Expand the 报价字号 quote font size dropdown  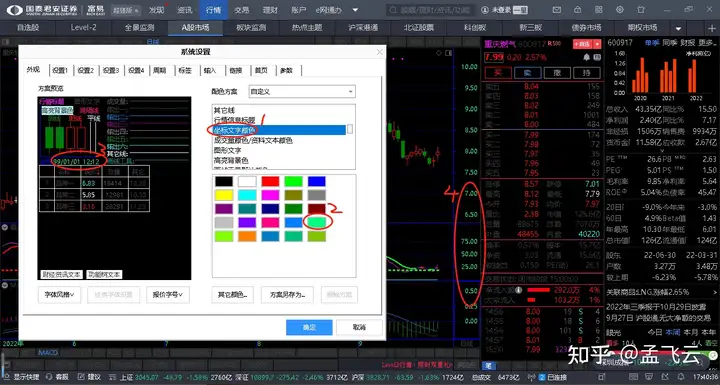(168, 294)
